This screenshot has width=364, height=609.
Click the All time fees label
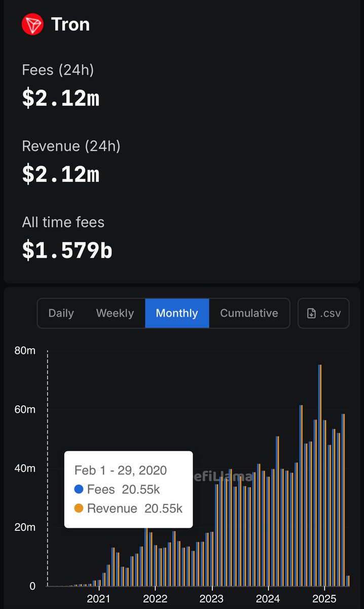click(63, 222)
